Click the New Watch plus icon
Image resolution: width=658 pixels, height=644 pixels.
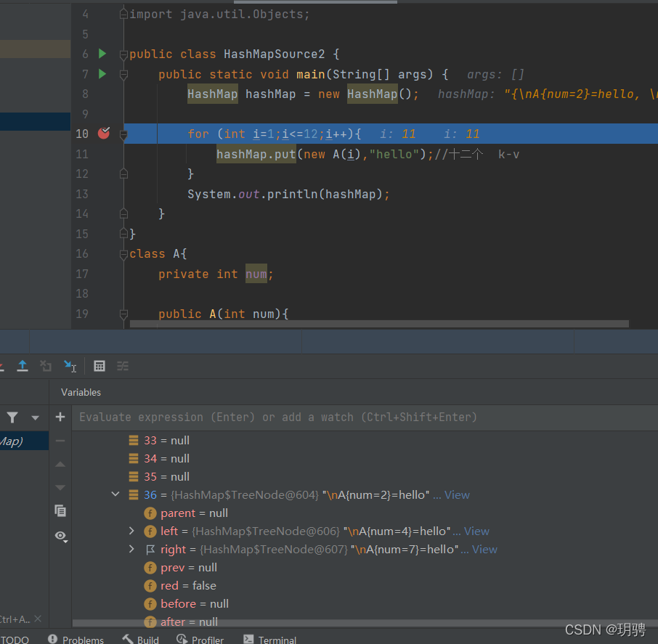pos(60,417)
